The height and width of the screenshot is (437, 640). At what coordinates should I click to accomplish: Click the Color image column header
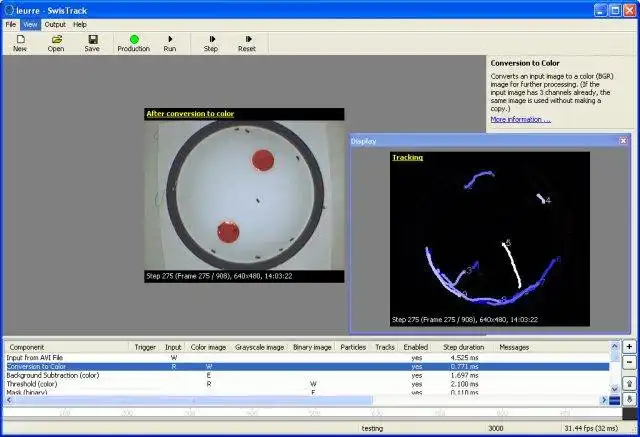[x=208, y=347]
